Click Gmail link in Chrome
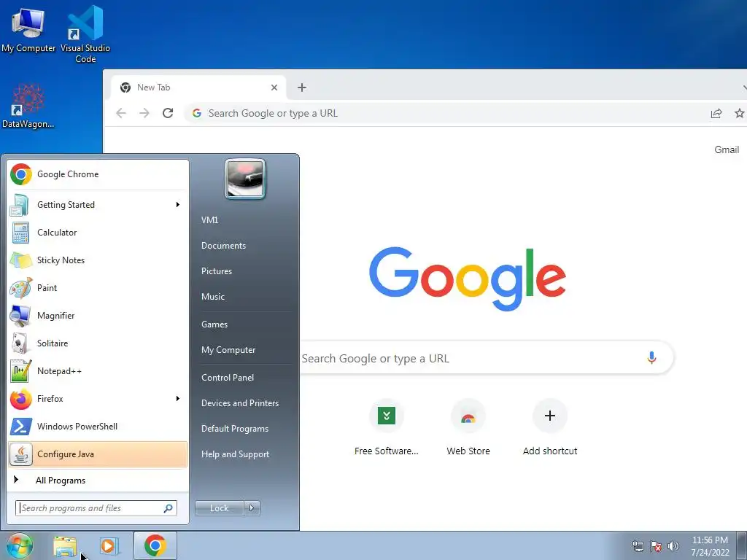Screen dimensions: 747x560 [x=727, y=149]
